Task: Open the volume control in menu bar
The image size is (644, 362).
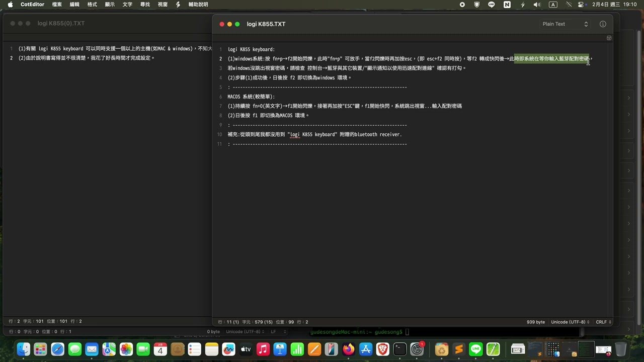Action: (537, 5)
